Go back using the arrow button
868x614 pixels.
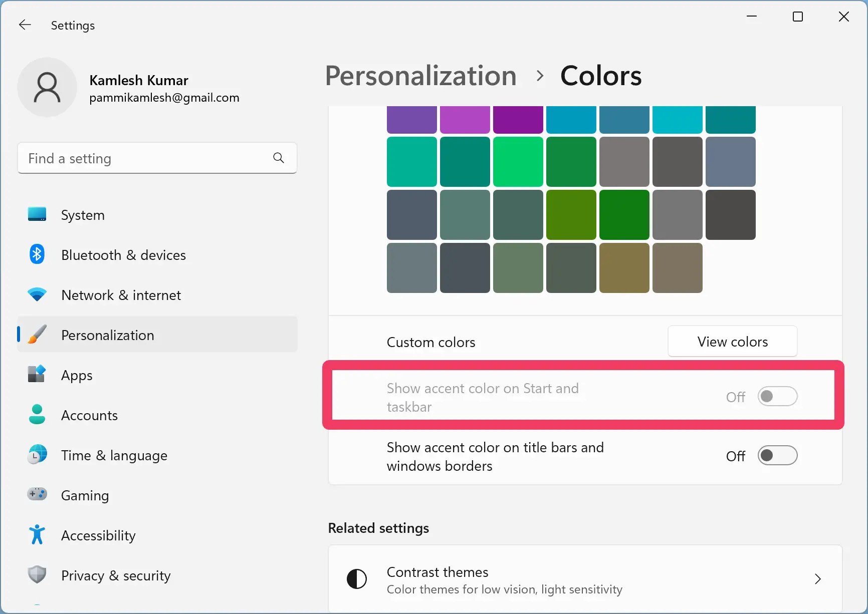coord(25,25)
